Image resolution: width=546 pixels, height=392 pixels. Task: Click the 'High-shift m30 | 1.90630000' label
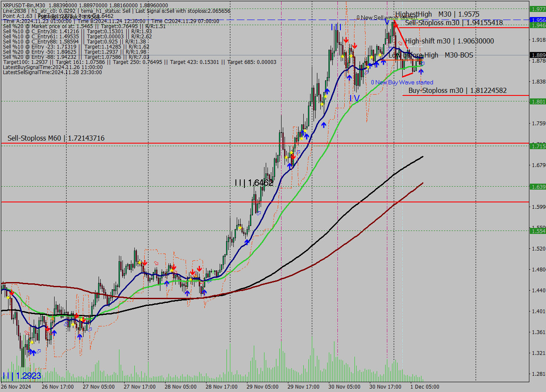coord(450,41)
